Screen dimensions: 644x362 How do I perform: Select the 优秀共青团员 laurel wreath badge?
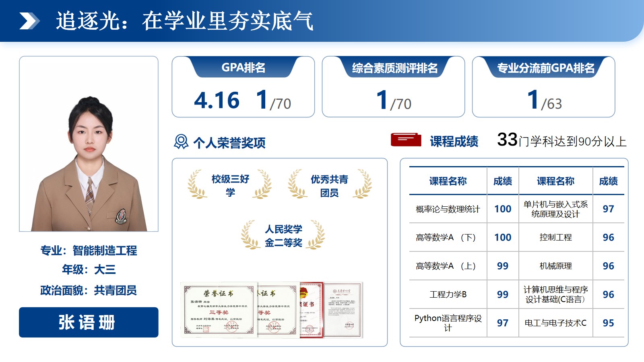(x=330, y=185)
